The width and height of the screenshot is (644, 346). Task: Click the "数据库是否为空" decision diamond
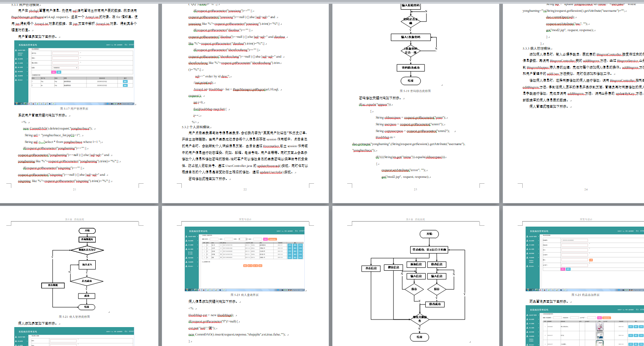[87, 250]
